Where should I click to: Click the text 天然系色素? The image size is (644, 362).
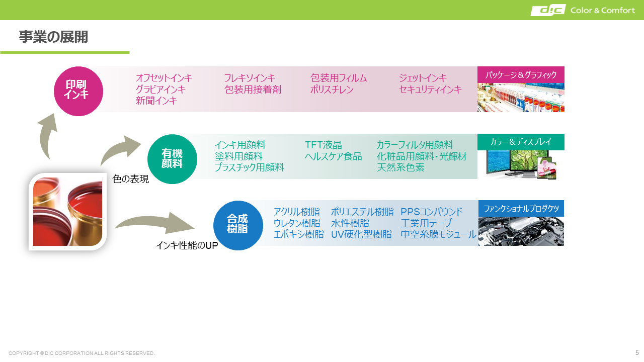click(400, 167)
